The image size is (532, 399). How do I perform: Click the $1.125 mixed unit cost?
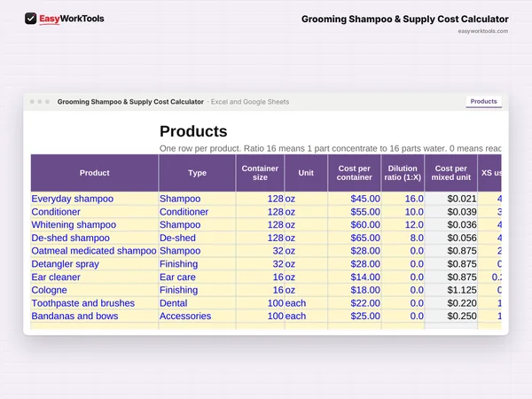tap(451, 290)
